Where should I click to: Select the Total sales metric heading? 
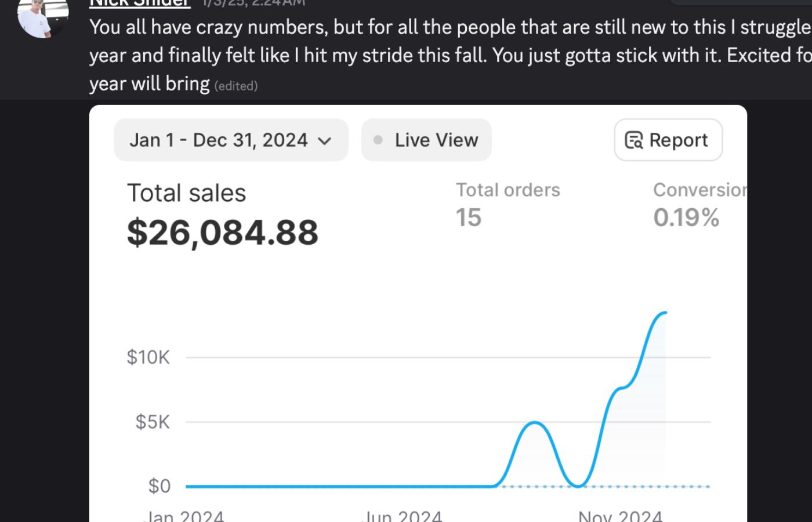pos(187,193)
